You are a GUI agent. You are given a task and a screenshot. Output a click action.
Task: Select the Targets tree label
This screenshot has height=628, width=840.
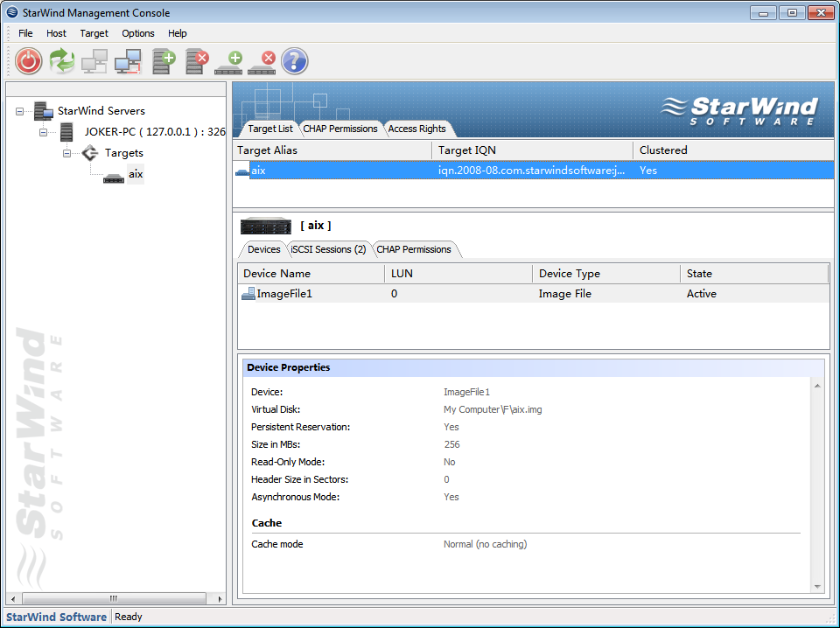(123, 153)
